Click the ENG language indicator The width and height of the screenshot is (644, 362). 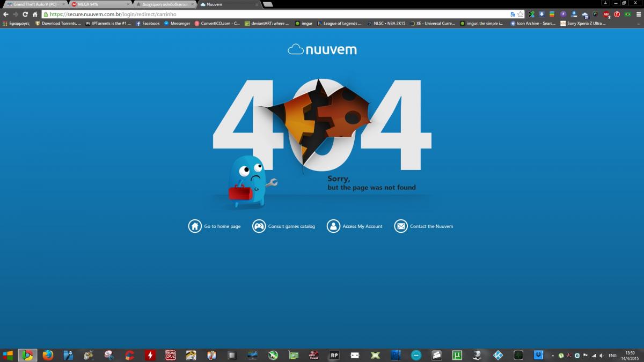[612, 356]
